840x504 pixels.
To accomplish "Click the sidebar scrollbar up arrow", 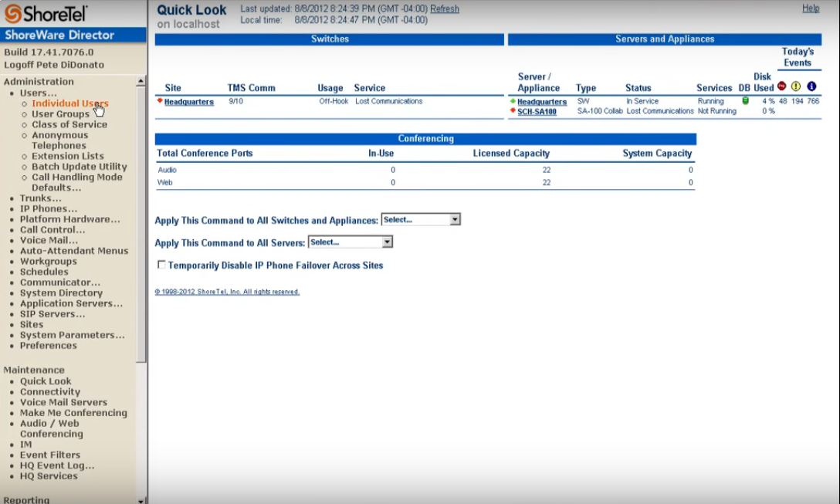I will 141,81.
